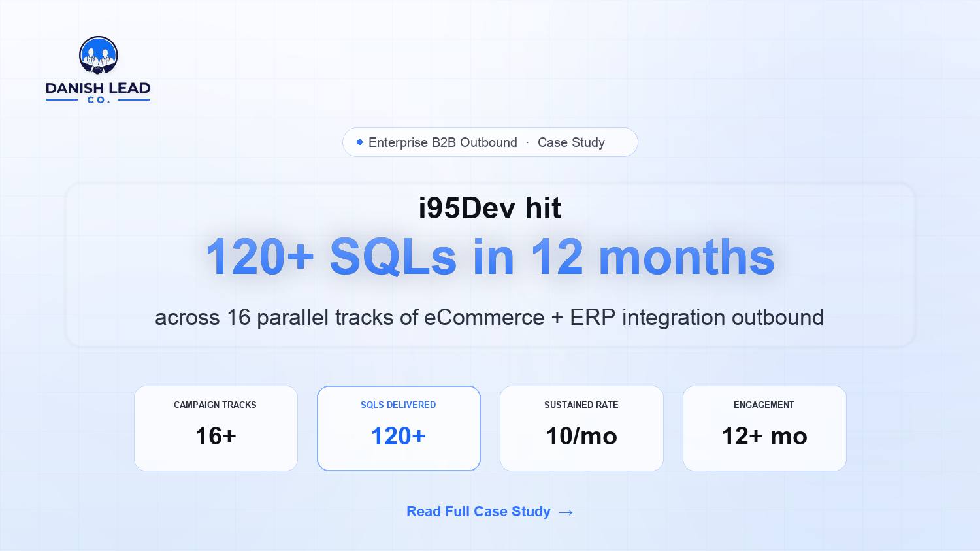Viewport: 980px width, 551px height.
Task: Click the 'Case Study' text in the pill
Action: (x=571, y=142)
